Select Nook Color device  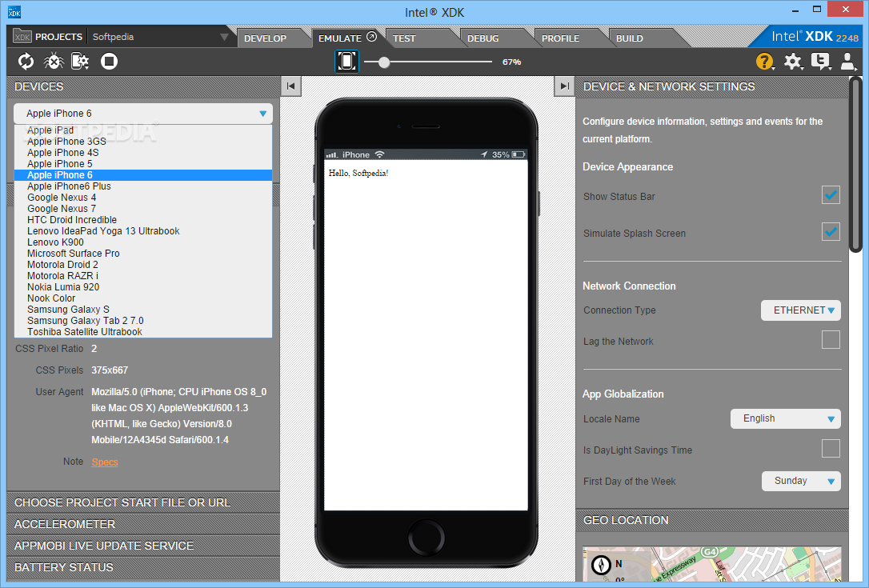point(143,298)
